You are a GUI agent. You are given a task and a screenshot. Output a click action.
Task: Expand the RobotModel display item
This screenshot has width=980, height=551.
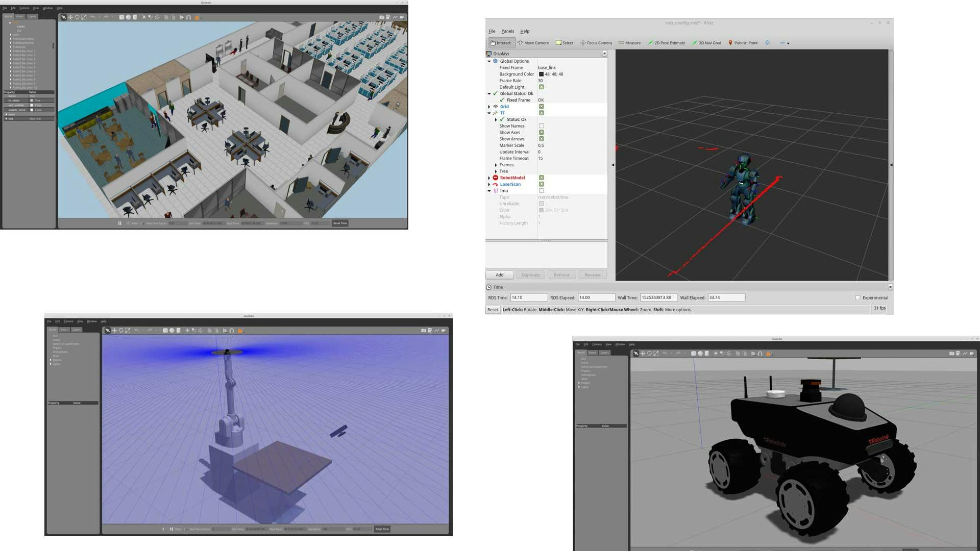click(x=489, y=178)
